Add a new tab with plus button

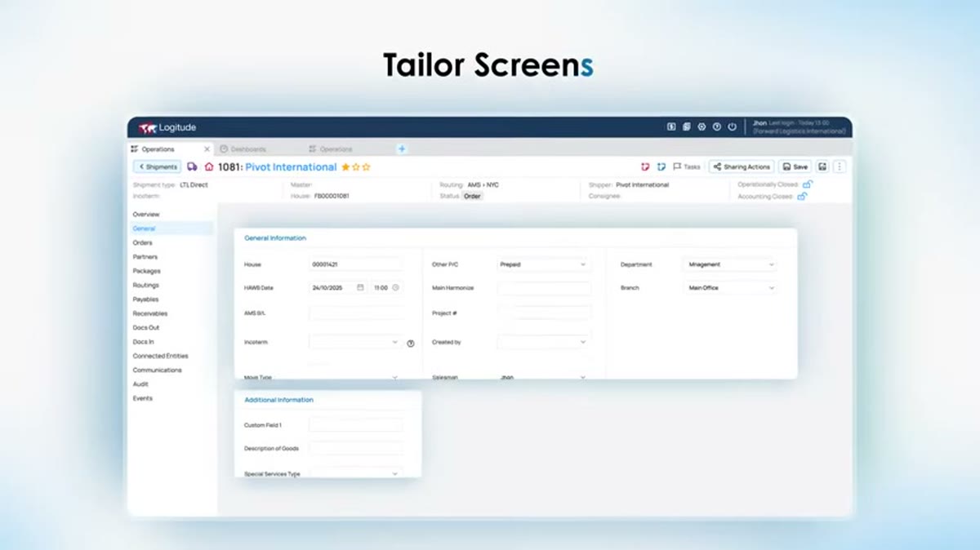tap(401, 149)
